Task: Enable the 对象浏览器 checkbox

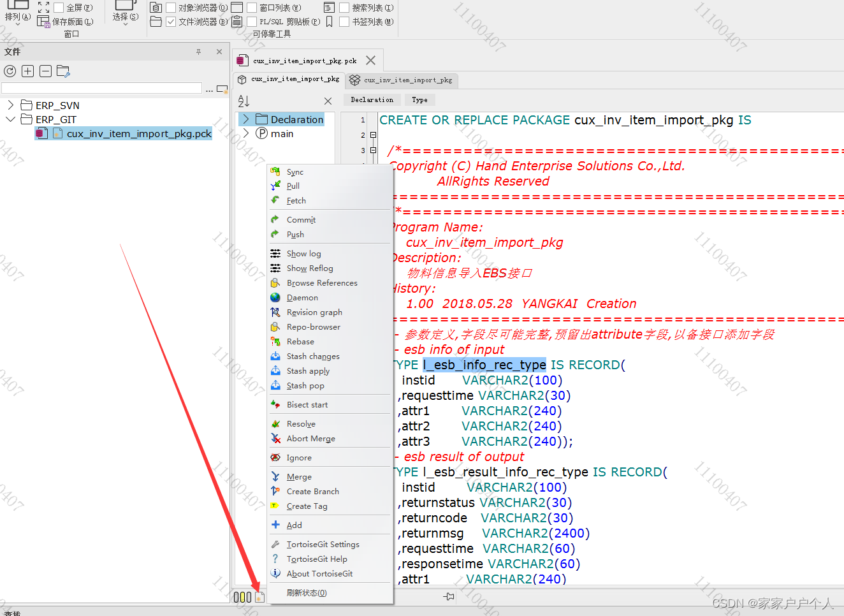Action: (170, 7)
